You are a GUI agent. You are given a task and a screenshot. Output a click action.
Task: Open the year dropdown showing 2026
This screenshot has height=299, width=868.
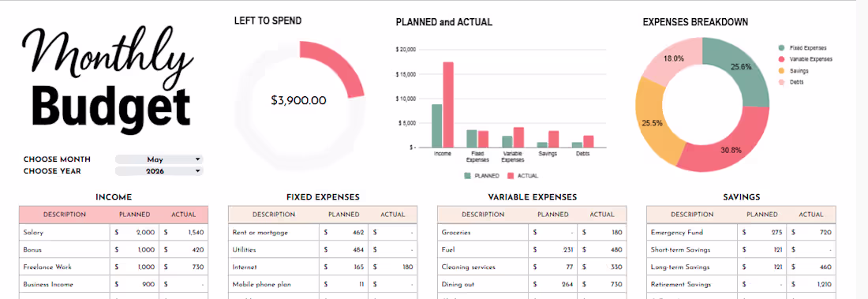159,171
